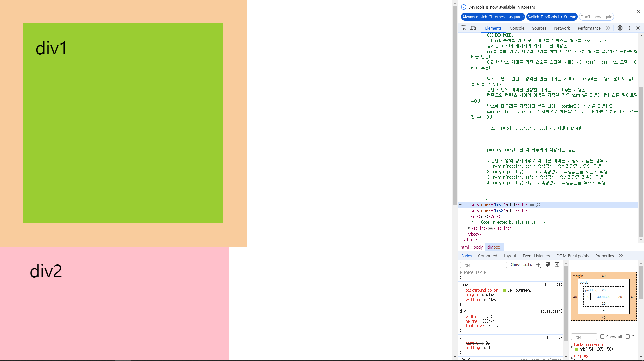Image resolution: width=644 pixels, height=361 pixels.
Task: Activate the inspect element picker icon
Action: click(x=464, y=28)
